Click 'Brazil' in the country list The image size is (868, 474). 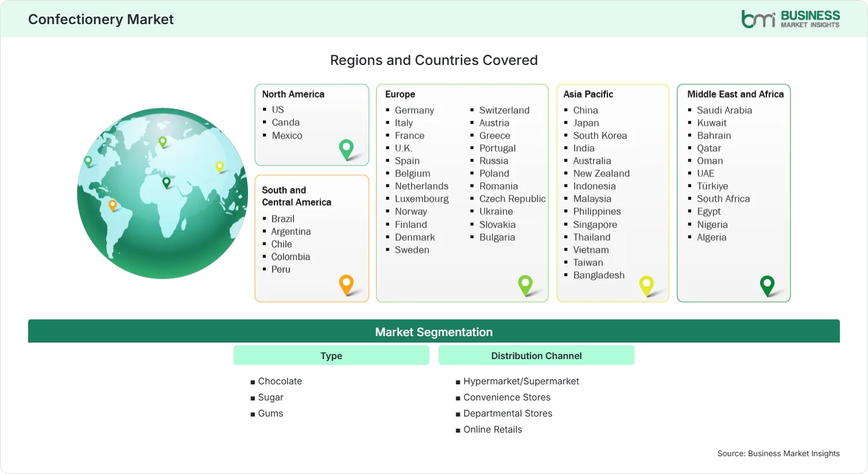[x=283, y=219]
